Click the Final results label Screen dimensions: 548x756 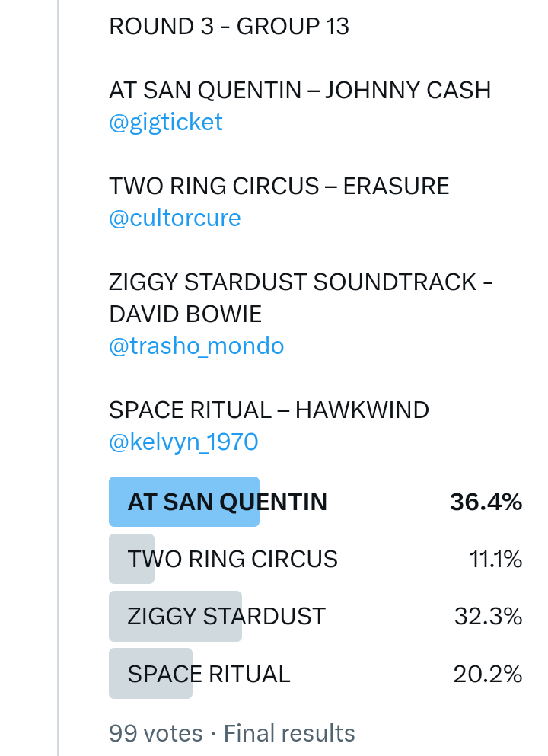click(289, 733)
